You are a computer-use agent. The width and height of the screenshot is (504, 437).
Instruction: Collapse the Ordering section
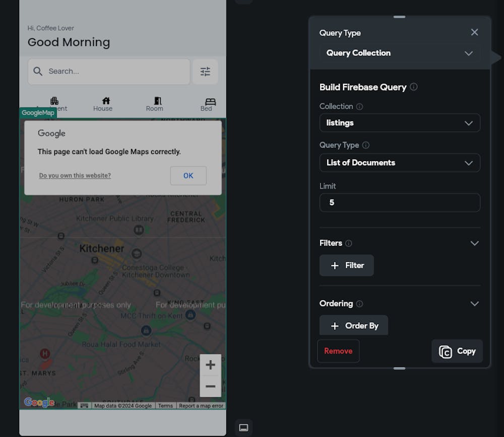pos(474,304)
